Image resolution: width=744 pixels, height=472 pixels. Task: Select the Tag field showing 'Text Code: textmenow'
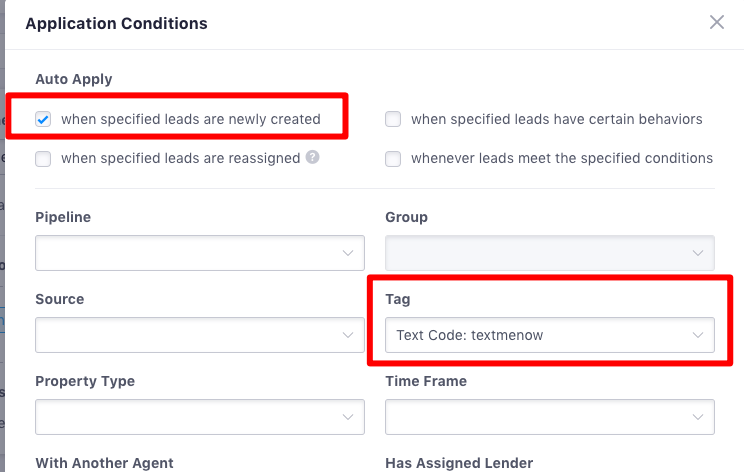549,335
